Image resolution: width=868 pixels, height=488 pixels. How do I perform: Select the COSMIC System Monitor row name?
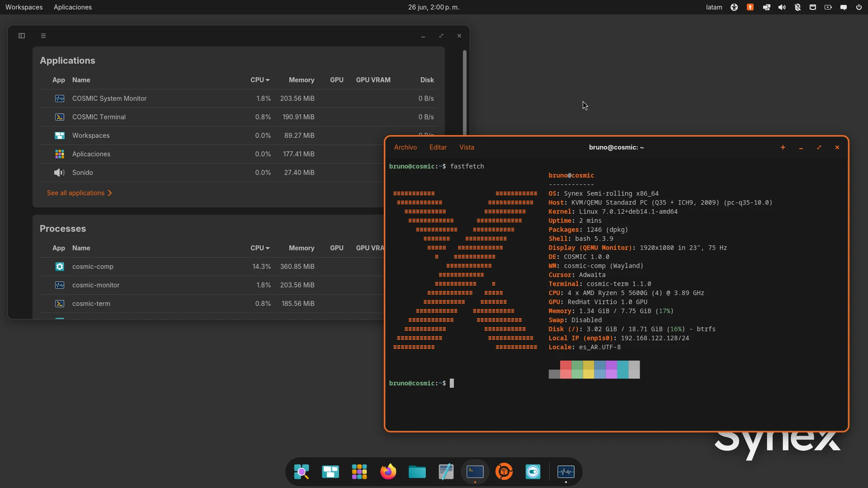[x=109, y=99]
